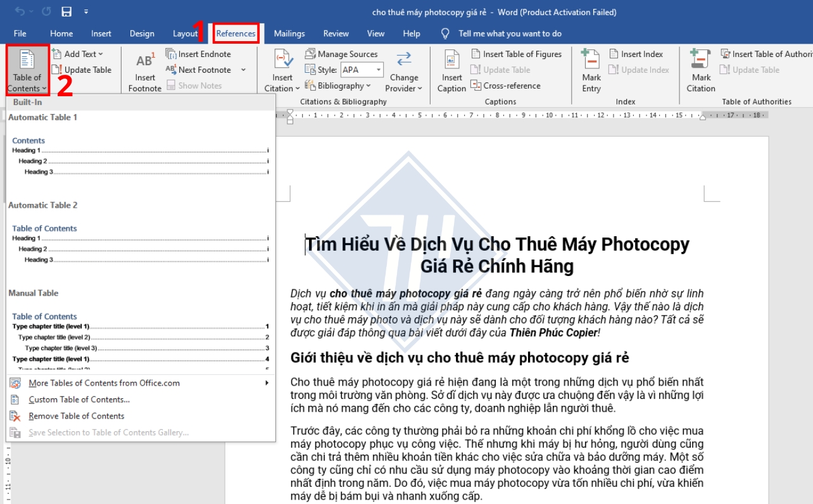Viewport: 813px width, 504px height.
Task: Click the Insert Caption icon
Action: [451, 62]
